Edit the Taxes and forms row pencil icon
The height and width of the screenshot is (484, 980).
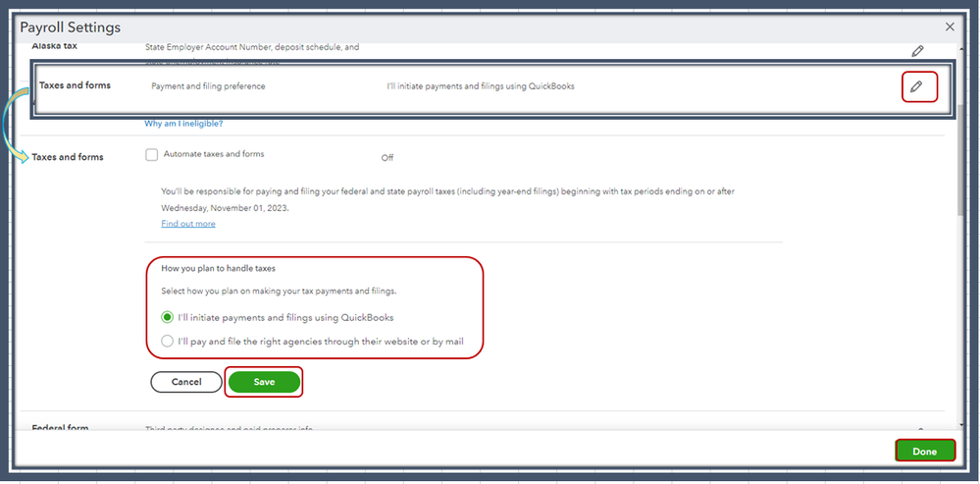[x=916, y=87]
